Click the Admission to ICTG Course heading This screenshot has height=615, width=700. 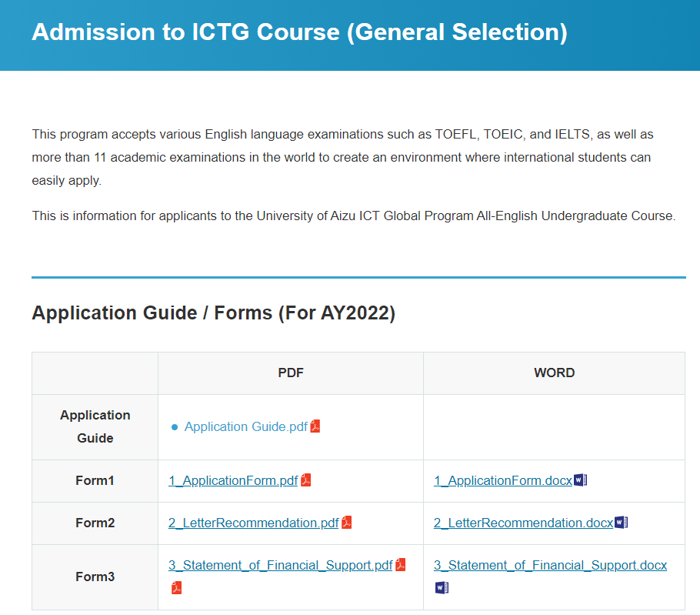click(299, 32)
